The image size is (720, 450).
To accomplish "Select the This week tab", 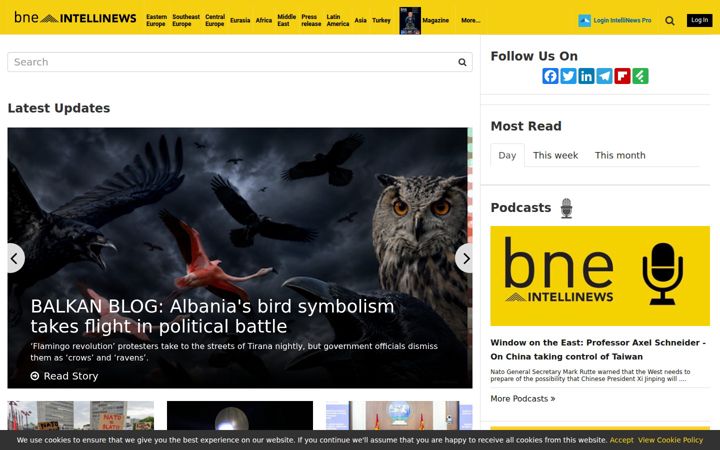I will click(x=555, y=155).
